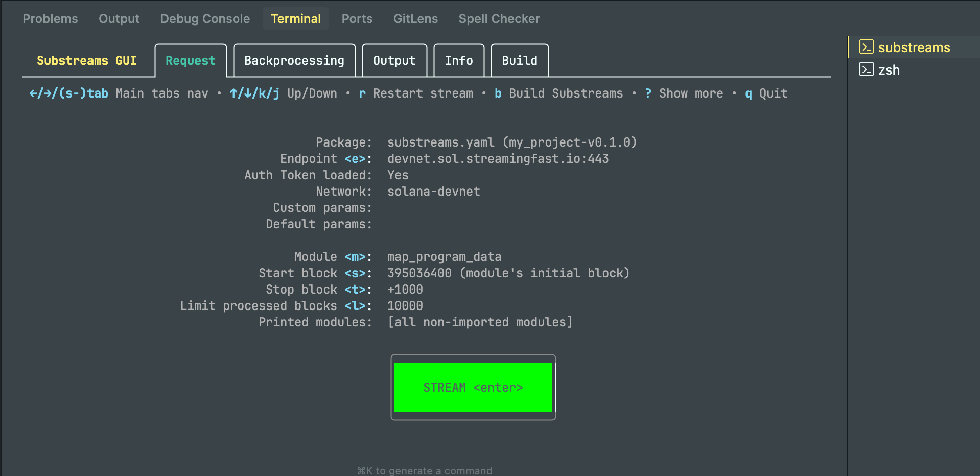This screenshot has width=980, height=476.
Task: Select the Request tab in Substreams GUI
Action: coord(191,61)
